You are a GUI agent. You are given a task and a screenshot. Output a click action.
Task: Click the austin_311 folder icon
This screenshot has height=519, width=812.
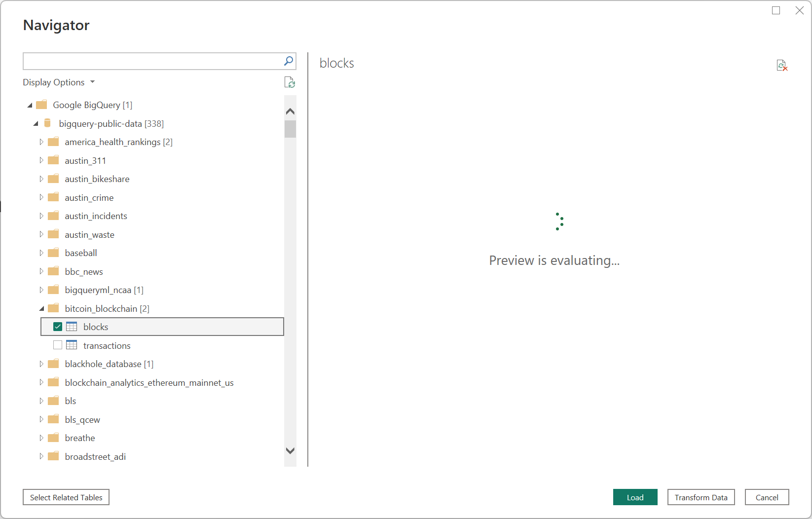53,160
